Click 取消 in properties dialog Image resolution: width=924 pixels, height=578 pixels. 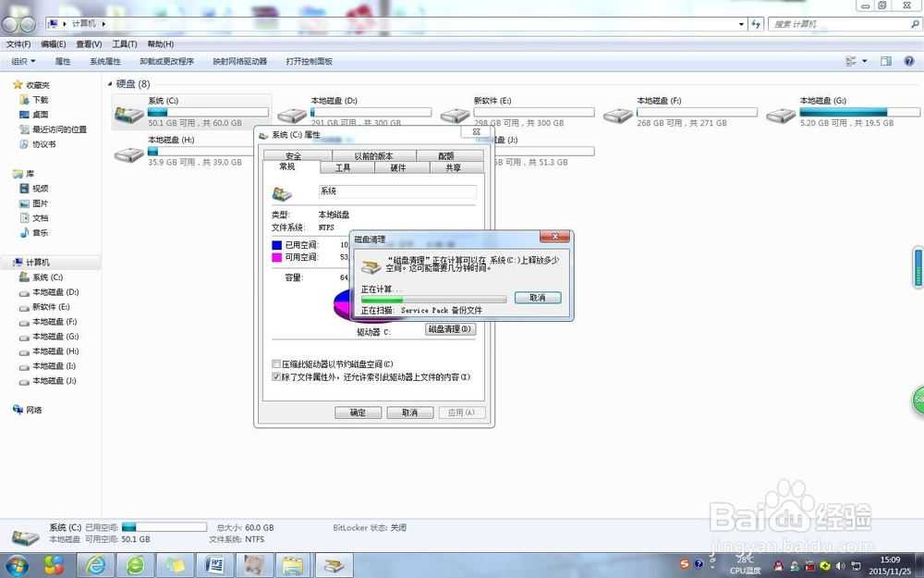tap(409, 412)
